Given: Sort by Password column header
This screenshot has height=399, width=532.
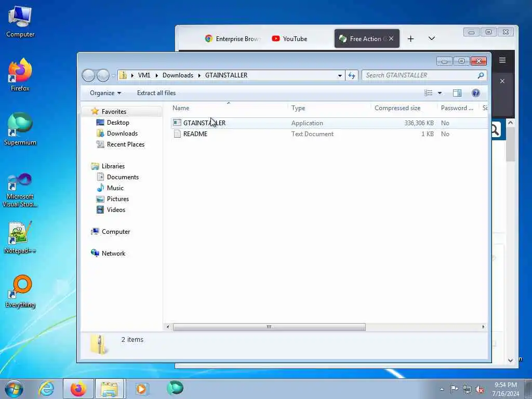Looking at the screenshot, I should tap(458, 108).
